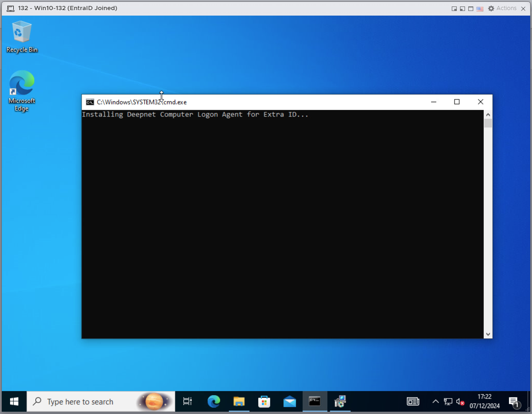Open Task View from the taskbar
532x414 pixels.
coord(187,402)
